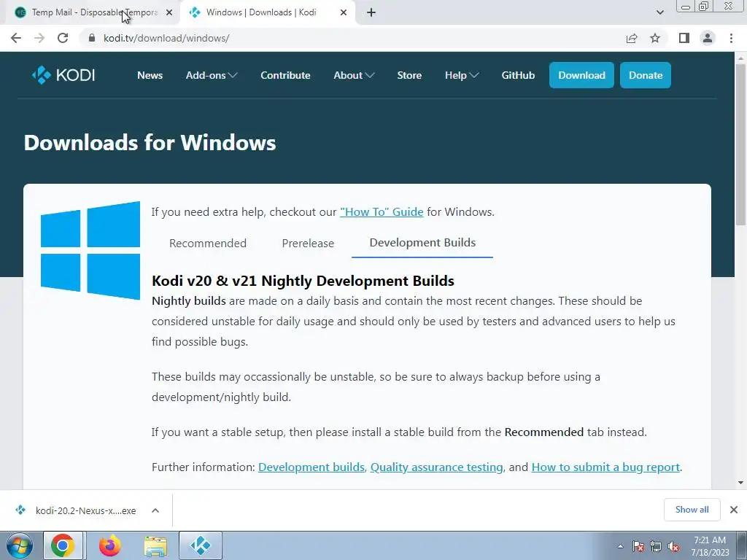Image resolution: width=747 pixels, height=560 pixels.
Task: Open Quality assurance testing link
Action: [436, 467]
